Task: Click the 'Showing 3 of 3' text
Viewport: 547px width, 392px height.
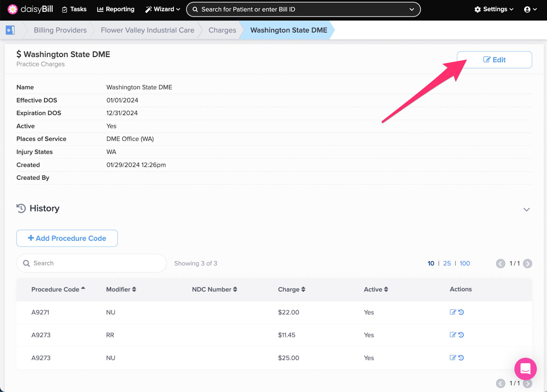Action: click(x=196, y=263)
